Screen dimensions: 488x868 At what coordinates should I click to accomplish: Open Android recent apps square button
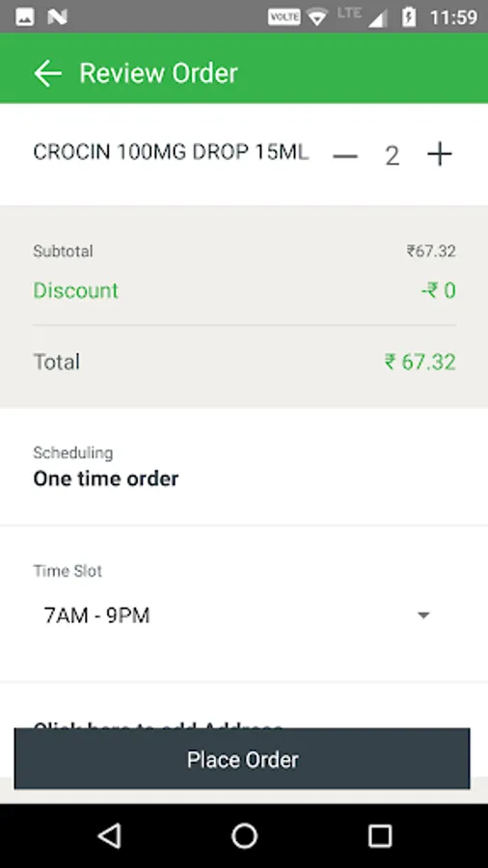coord(380,835)
